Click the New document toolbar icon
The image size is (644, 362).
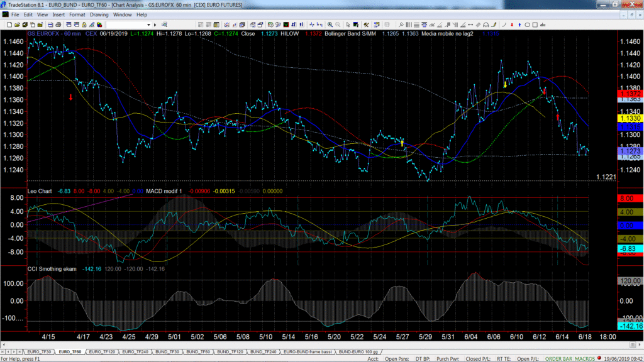(x=9, y=25)
